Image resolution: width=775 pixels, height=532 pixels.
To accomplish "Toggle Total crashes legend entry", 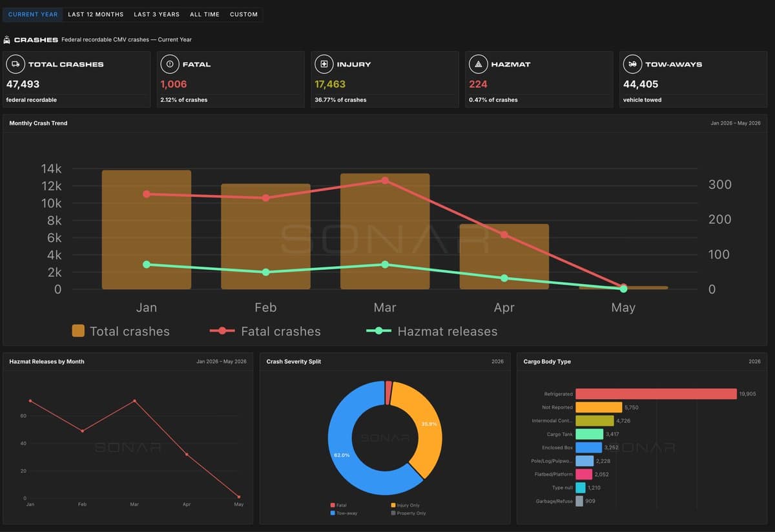I will click(121, 331).
